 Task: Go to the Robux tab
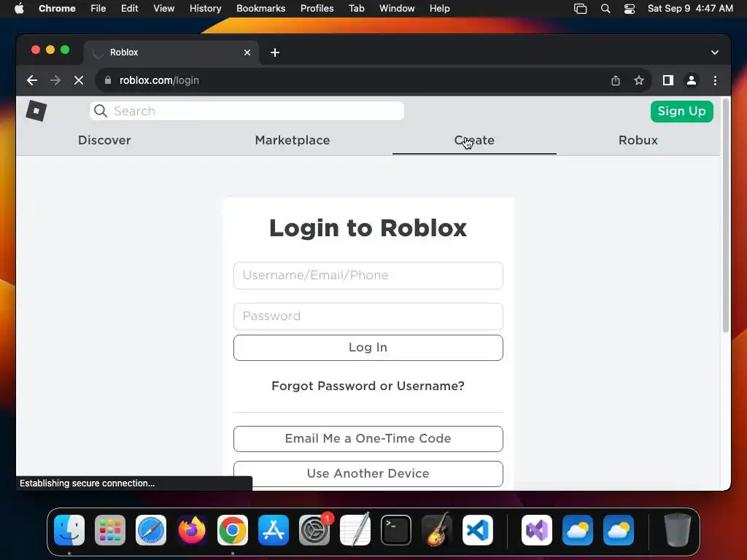638,140
